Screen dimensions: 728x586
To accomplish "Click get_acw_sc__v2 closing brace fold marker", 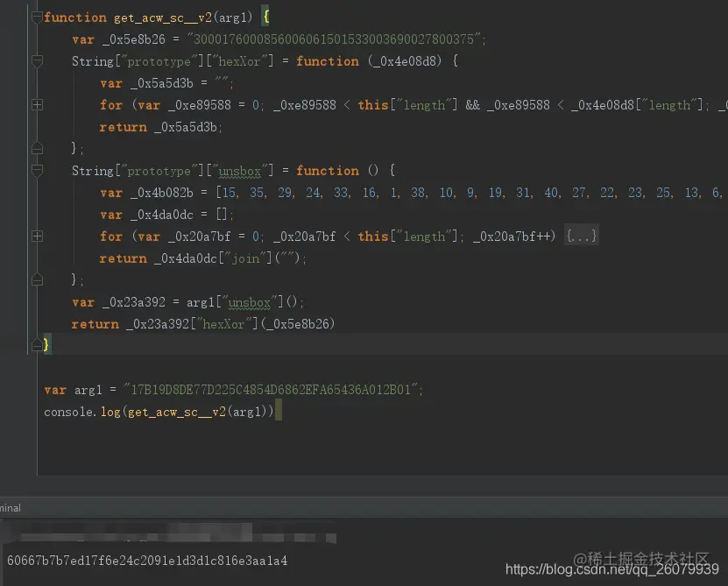I will point(37,345).
